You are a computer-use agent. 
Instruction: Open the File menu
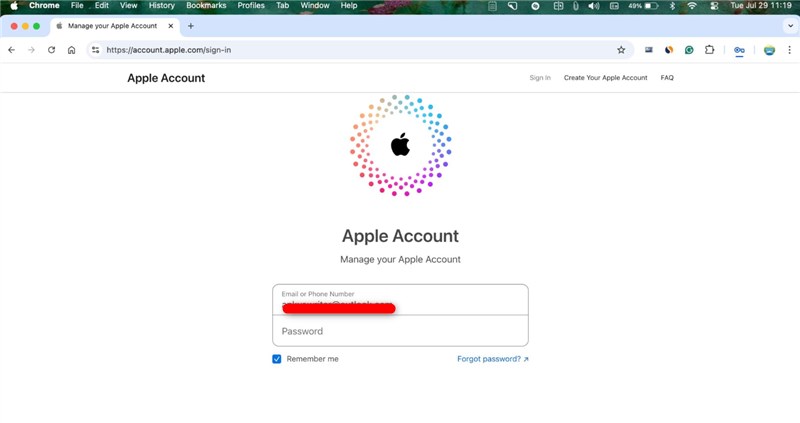(77, 6)
